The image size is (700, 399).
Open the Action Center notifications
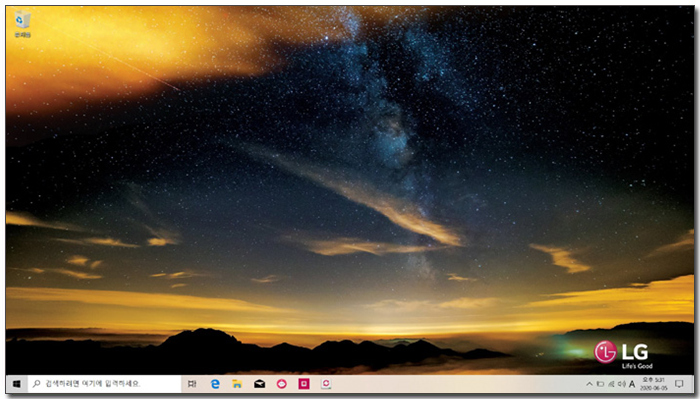pyautogui.click(x=679, y=384)
